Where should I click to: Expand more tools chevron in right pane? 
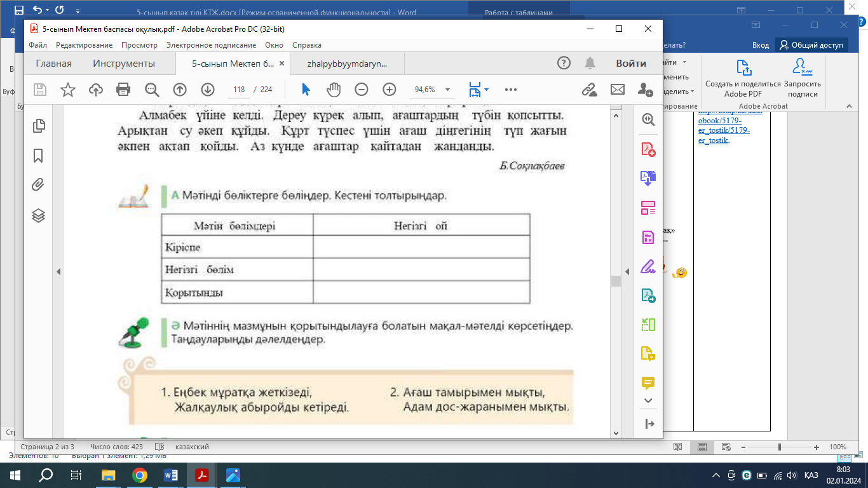(649, 401)
